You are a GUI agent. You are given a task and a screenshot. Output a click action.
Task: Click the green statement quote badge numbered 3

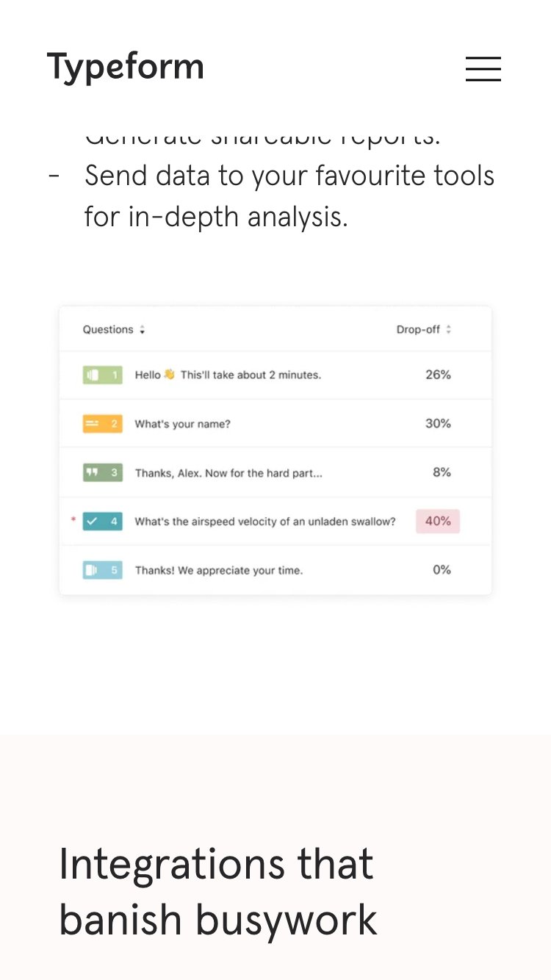click(x=102, y=472)
